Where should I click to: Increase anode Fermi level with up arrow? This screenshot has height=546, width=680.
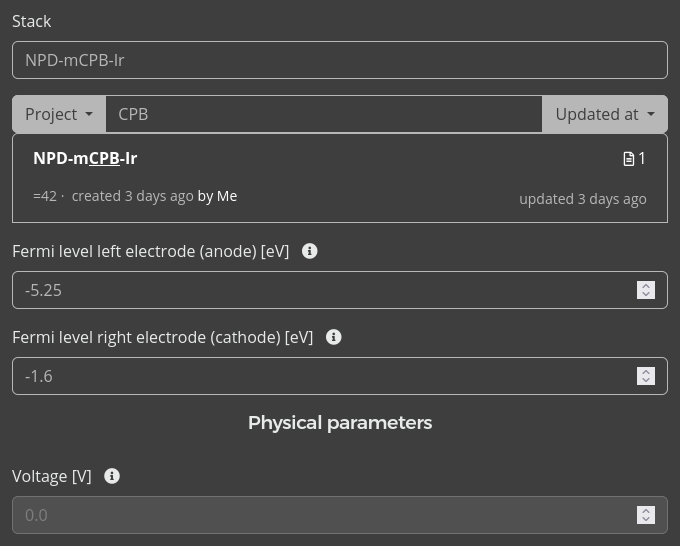pos(646,285)
